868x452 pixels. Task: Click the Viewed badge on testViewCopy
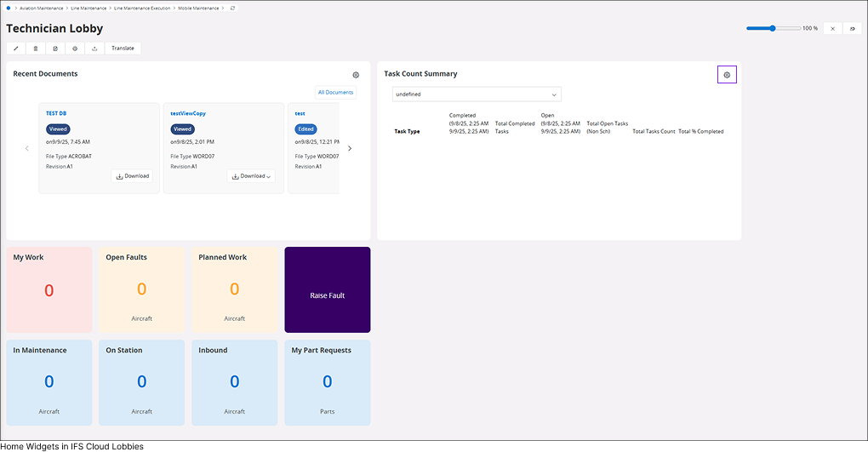pos(182,129)
